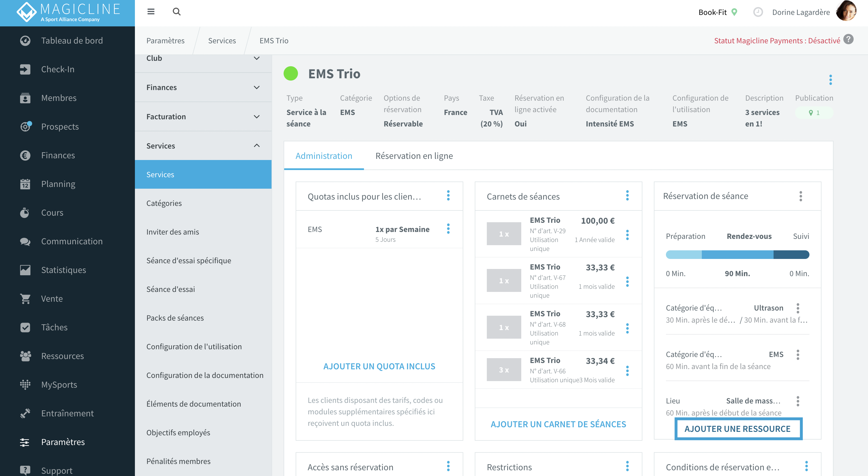Collapse the Services settings section
The image size is (868, 476).
(203, 146)
